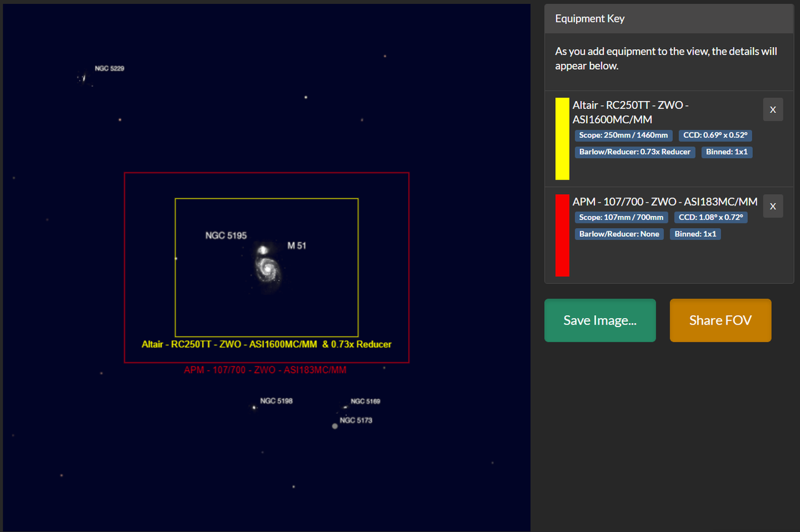Click the Barlow/Reducer: 0.73x Reducer tag
The image size is (800, 532).
[635, 152]
